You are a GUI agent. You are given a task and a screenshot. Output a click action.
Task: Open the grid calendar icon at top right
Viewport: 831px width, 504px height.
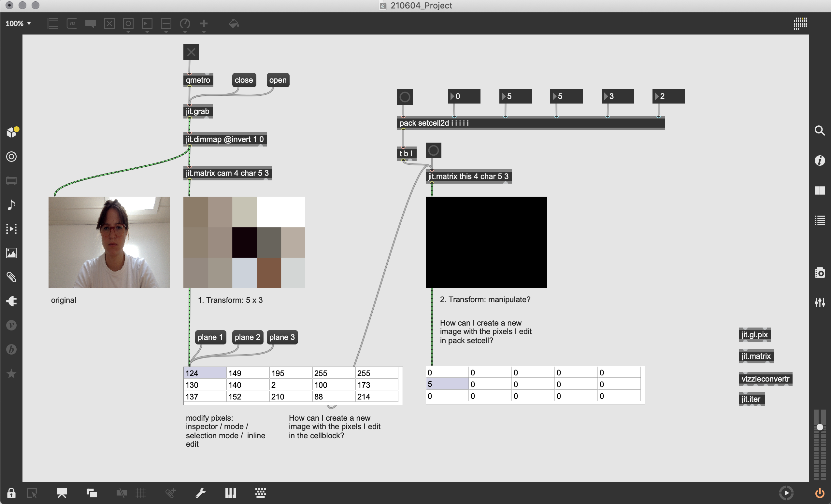(800, 23)
